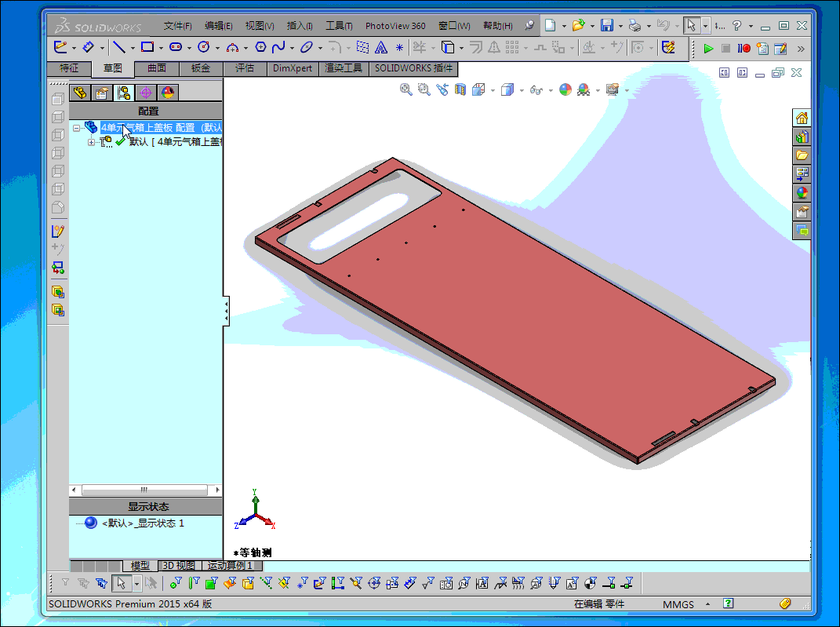Click the sketch Text tool

(381, 48)
